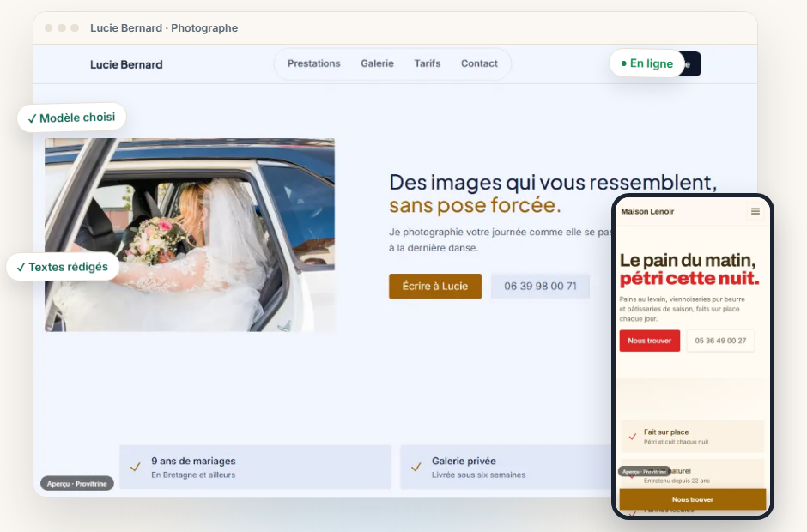807x532 pixels.
Task: Click the checkmark icon beside 9 ans de mariages
Action: 136,467
